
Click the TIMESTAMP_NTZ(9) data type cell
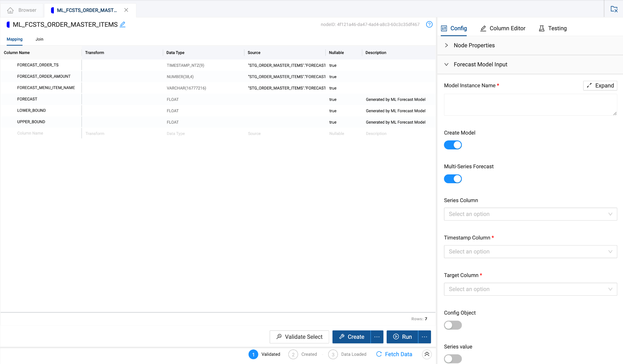tap(185, 65)
